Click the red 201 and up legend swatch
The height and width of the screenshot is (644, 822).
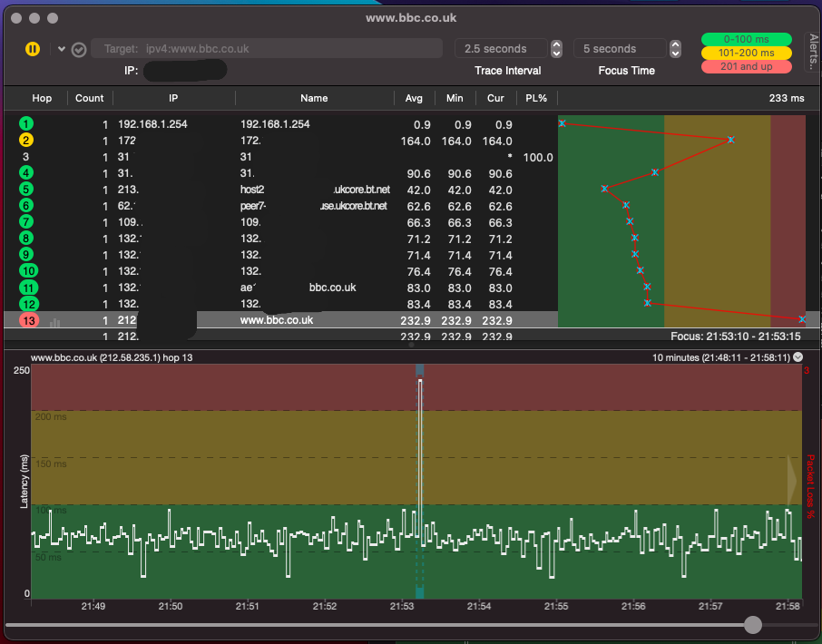point(749,66)
